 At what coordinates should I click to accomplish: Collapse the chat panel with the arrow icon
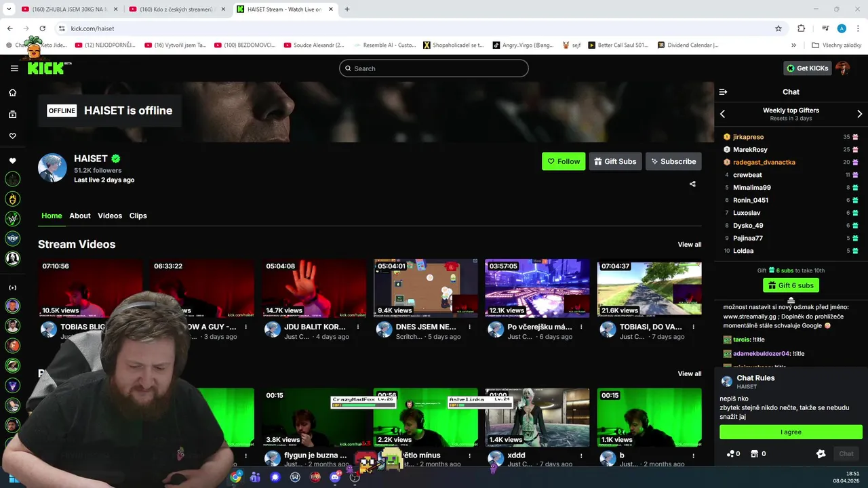(x=723, y=92)
